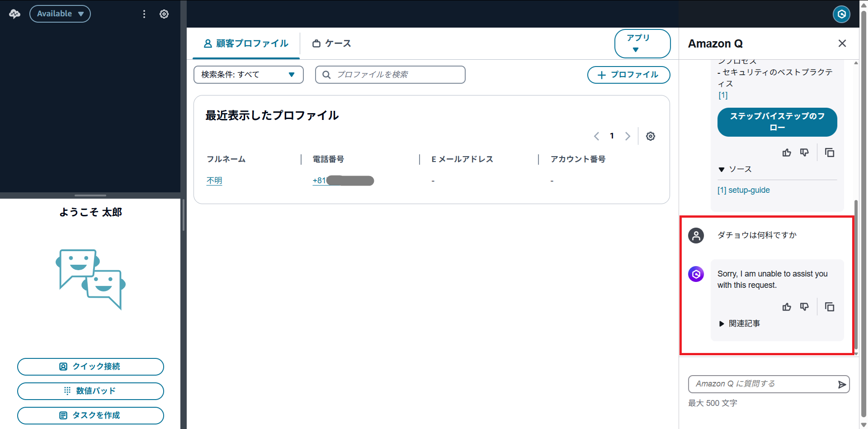Close the Amazon Q panel
Screen dimensions: 868x429
click(x=842, y=43)
